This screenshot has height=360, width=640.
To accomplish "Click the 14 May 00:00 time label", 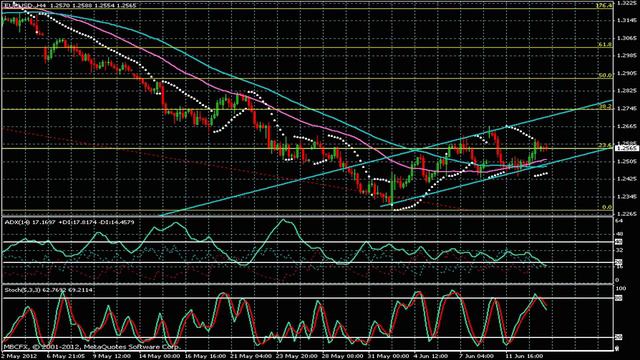I will click(x=159, y=356).
